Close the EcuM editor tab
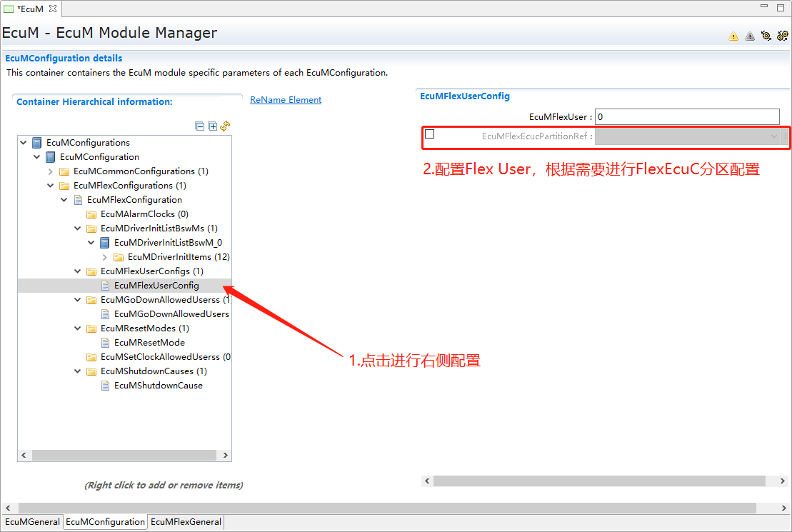This screenshot has height=532, width=792. (52, 9)
